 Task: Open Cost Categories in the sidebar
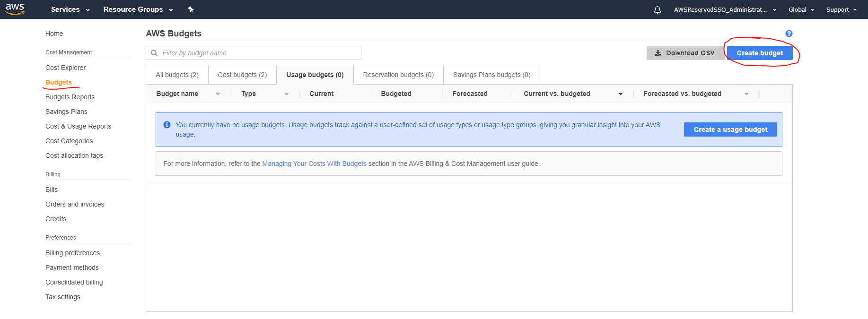pos(69,141)
